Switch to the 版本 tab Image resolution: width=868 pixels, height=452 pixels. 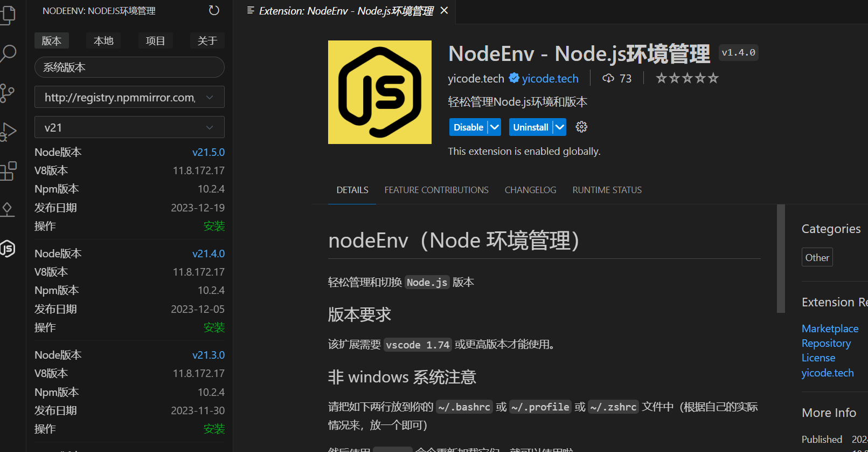[x=52, y=40]
